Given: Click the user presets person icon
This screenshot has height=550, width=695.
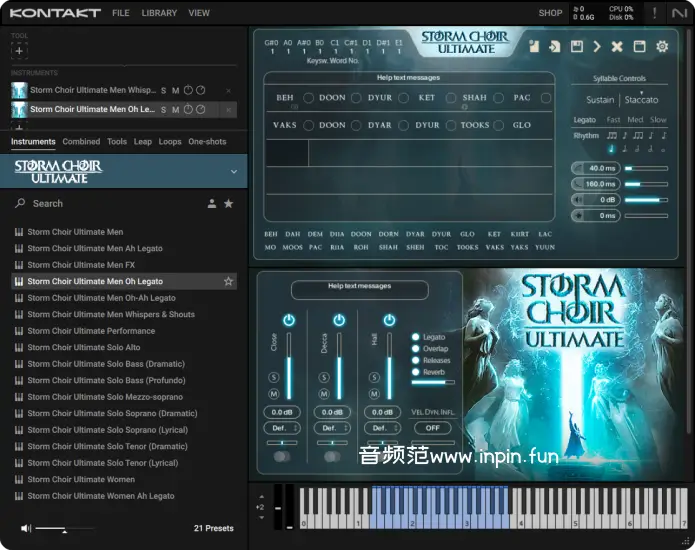Looking at the screenshot, I should pos(211,203).
